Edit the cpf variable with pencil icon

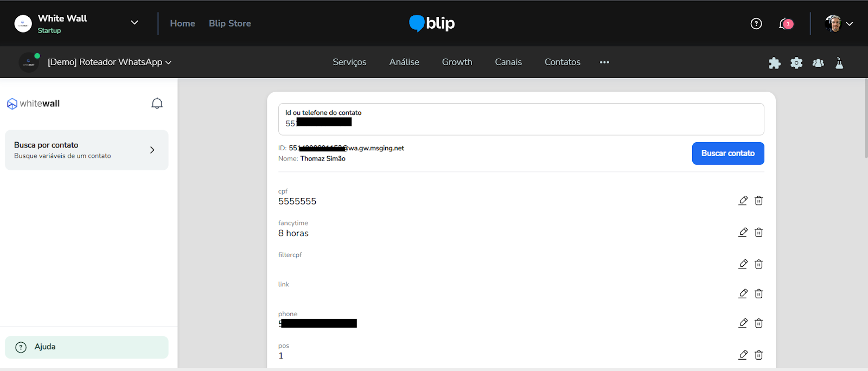tap(743, 201)
